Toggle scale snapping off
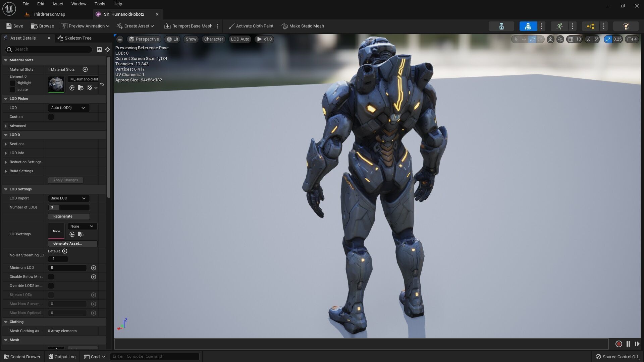Image resolution: width=644 pixels, height=362 pixels. click(x=608, y=39)
